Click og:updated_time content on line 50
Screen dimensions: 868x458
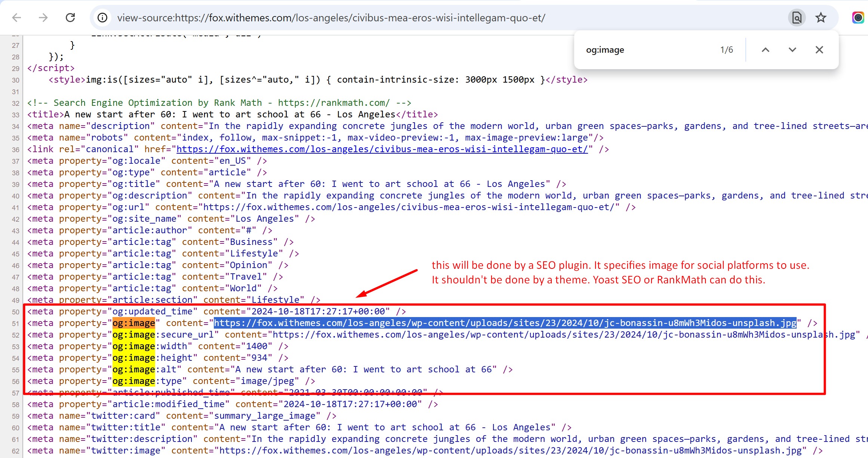[318, 311]
